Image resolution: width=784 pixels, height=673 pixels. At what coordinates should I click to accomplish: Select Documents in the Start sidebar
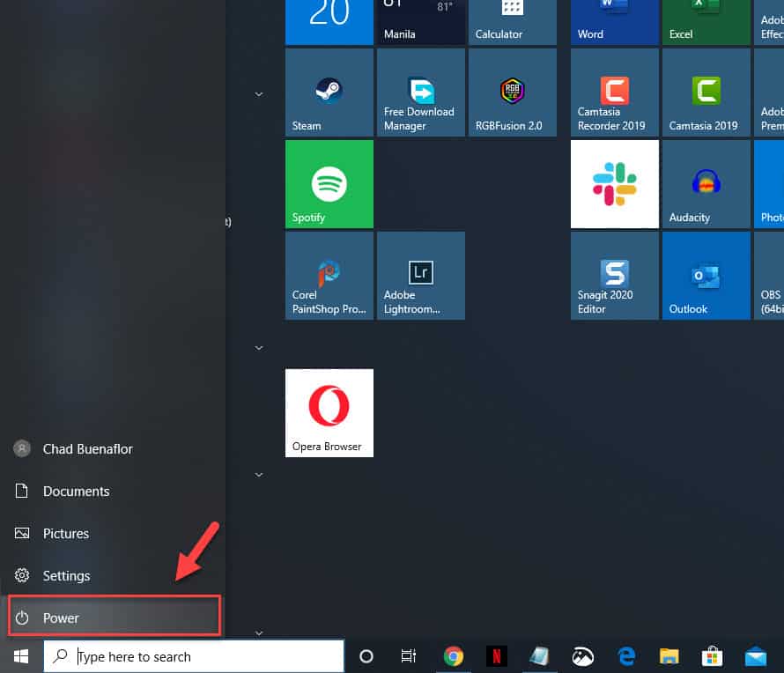pos(76,491)
